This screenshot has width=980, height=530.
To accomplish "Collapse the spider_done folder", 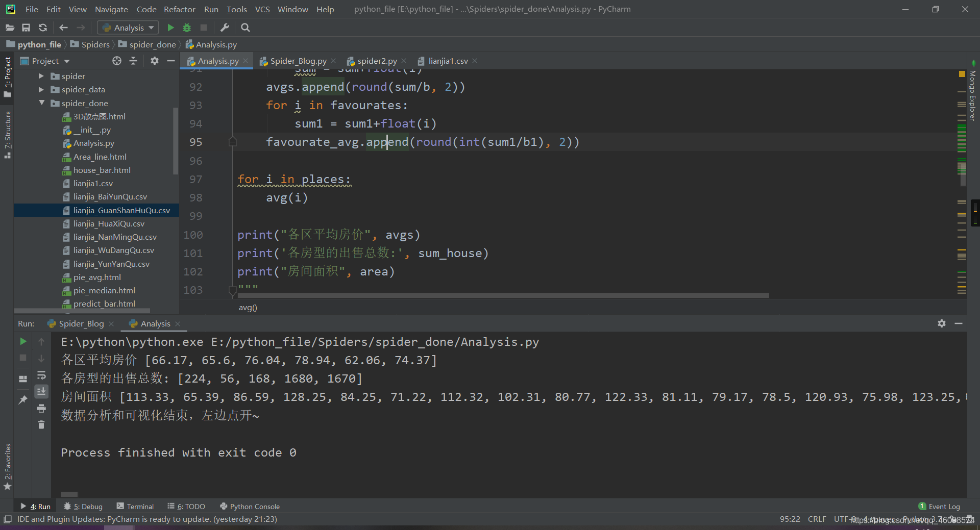I will tap(41, 103).
